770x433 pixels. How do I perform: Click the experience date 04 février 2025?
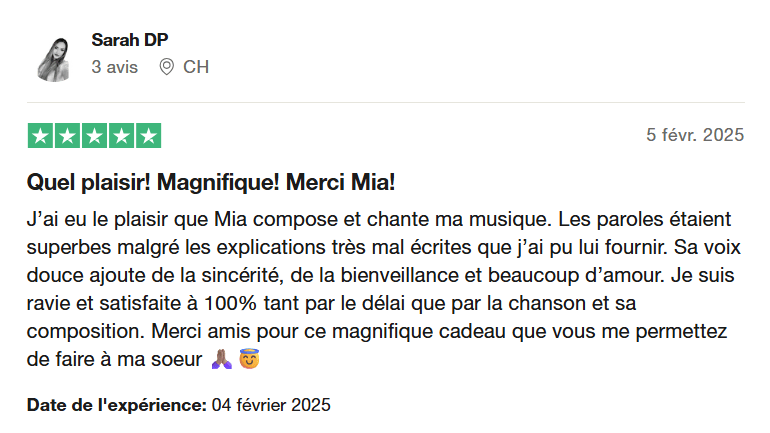click(271, 405)
